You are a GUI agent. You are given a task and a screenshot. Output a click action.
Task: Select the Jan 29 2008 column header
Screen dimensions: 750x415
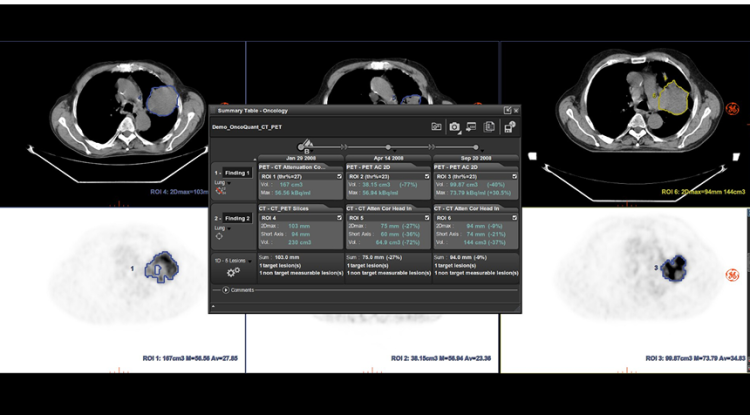[x=300, y=158]
